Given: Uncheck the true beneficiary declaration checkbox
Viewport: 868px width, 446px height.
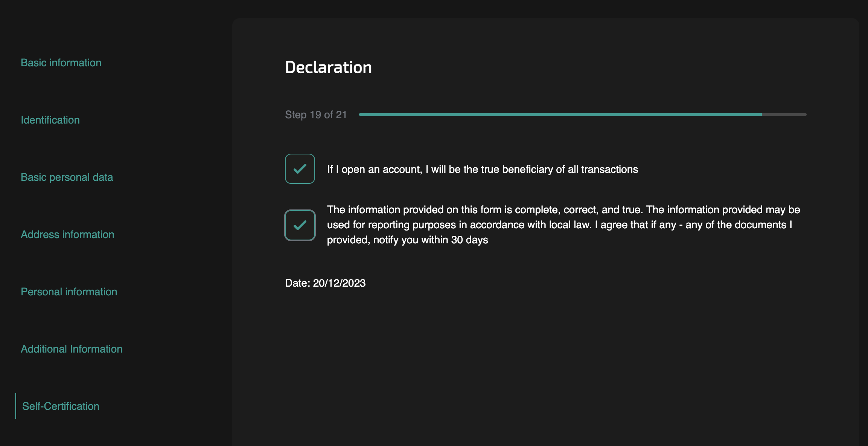Looking at the screenshot, I should tap(300, 169).
